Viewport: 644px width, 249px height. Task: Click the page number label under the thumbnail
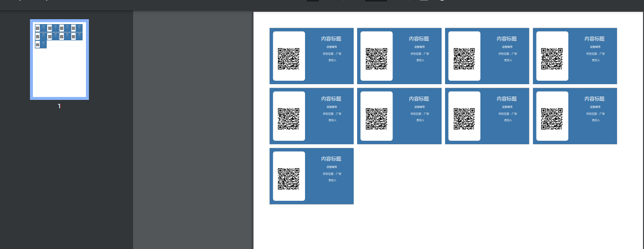pyautogui.click(x=59, y=106)
